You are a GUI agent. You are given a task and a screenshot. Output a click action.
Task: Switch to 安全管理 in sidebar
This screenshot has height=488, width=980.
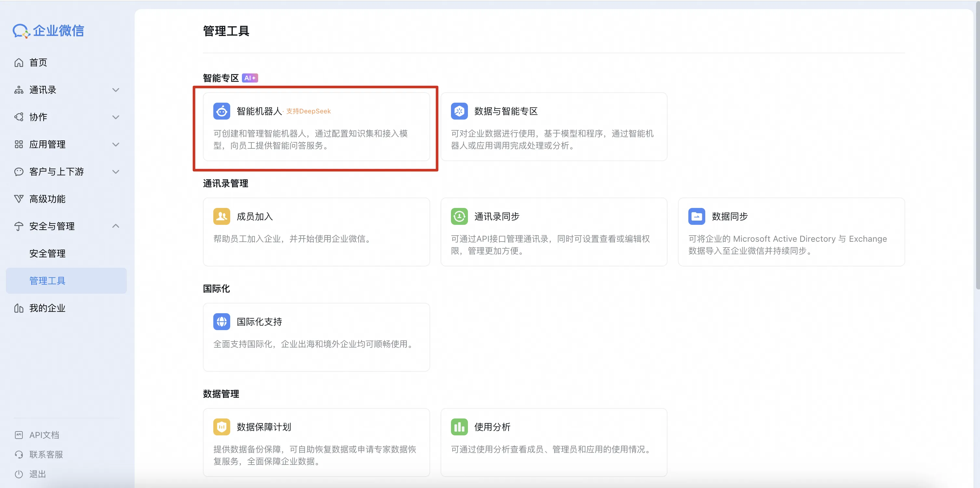(47, 253)
